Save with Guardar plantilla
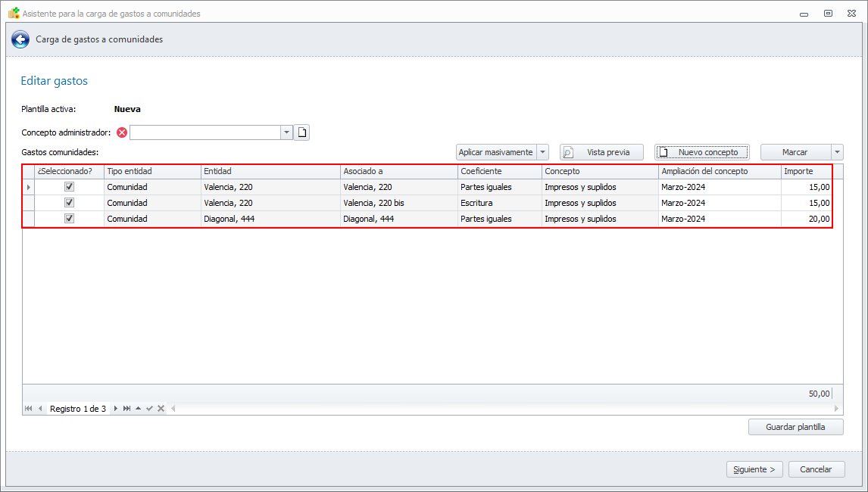This screenshot has height=492, width=868. pos(795,427)
